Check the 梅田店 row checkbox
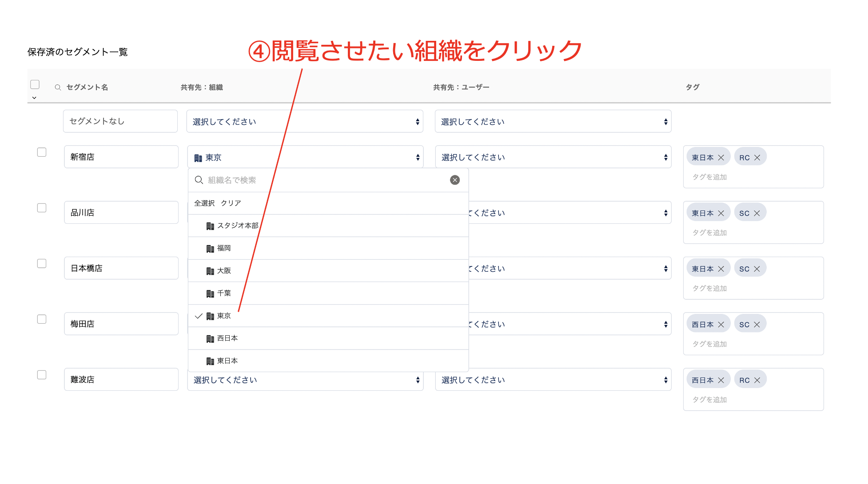 pyautogui.click(x=42, y=319)
